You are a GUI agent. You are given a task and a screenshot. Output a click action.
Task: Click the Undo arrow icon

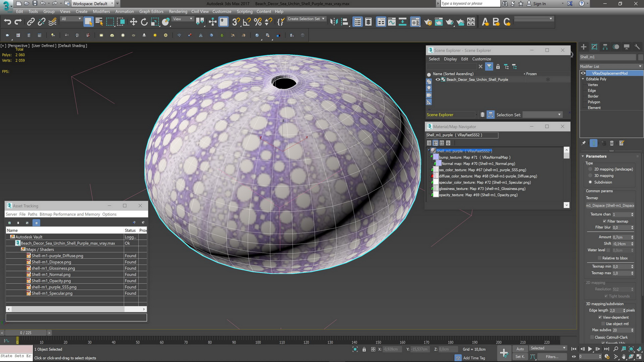tap(7, 22)
